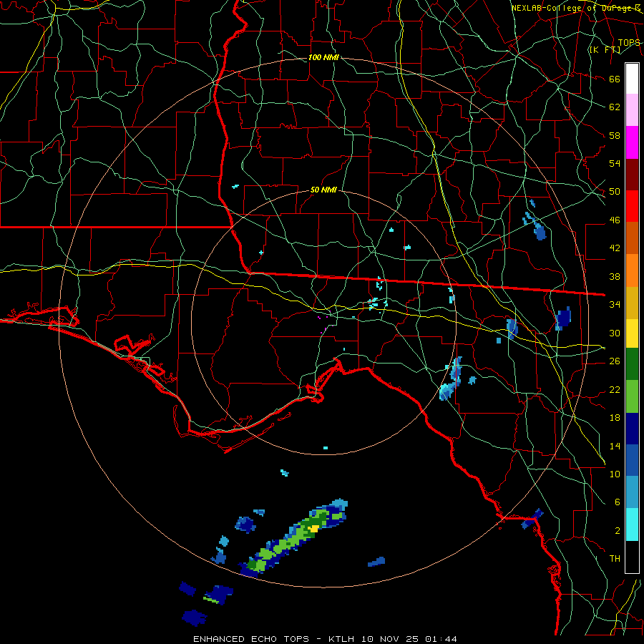Pick the dark orange legend swatch
Image resolution: width=644 pixels, height=644 pixels.
(x=632, y=238)
